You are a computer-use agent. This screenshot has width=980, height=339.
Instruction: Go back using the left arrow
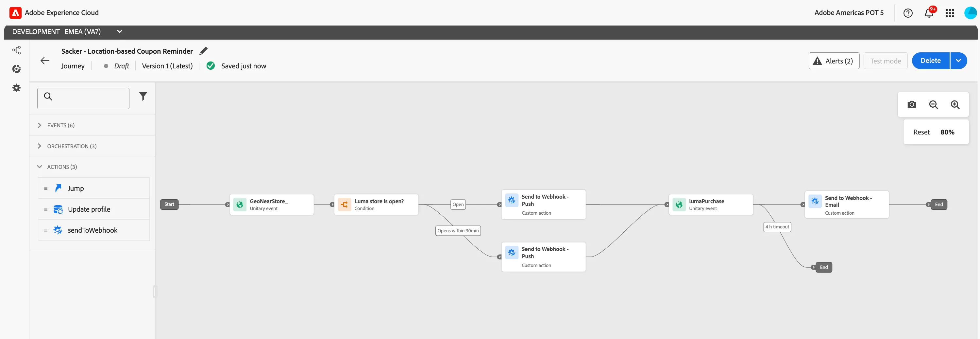pos(45,61)
